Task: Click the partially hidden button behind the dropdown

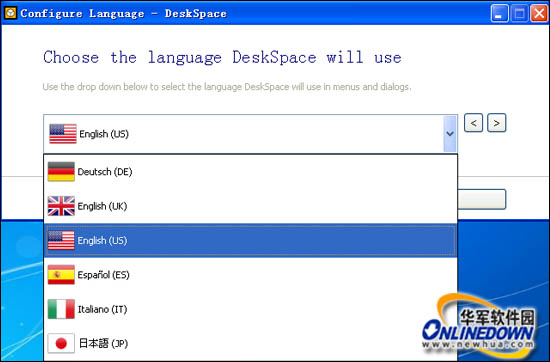Action: pyautogui.click(x=482, y=199)
